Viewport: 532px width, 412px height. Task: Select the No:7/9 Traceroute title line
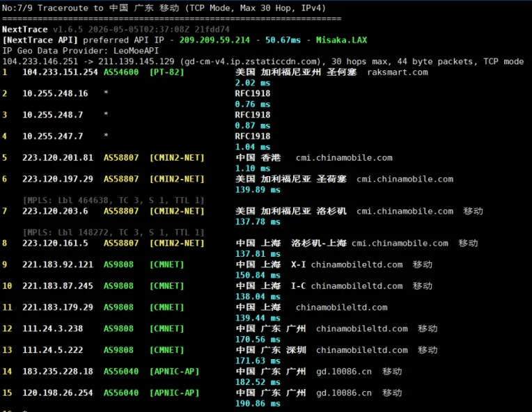(164, 8)
